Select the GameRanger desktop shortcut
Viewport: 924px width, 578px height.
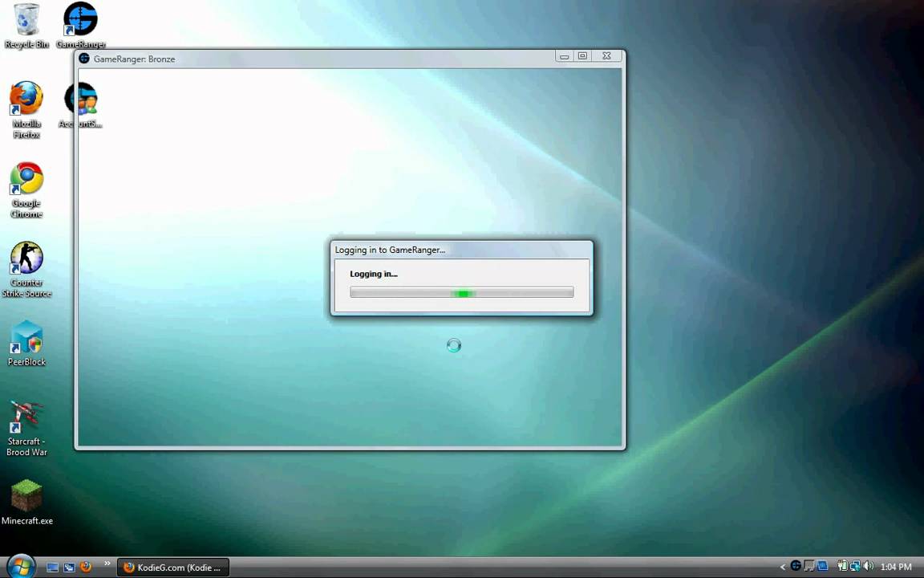click(81, 26)
